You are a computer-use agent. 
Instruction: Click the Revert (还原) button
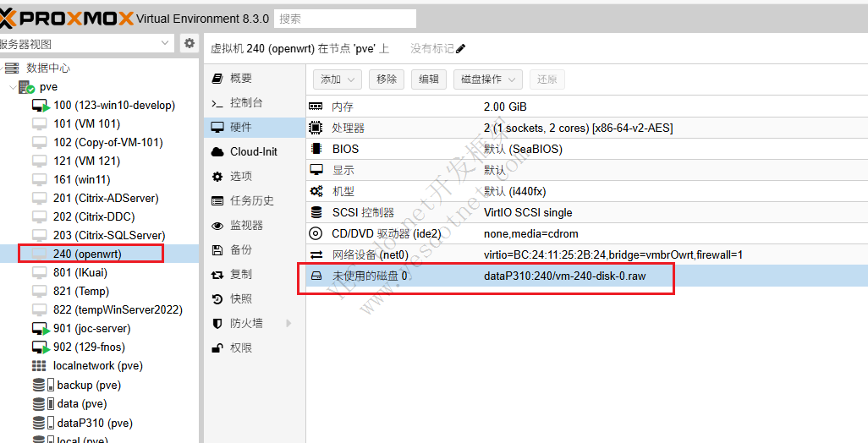[x=547, y=79]
